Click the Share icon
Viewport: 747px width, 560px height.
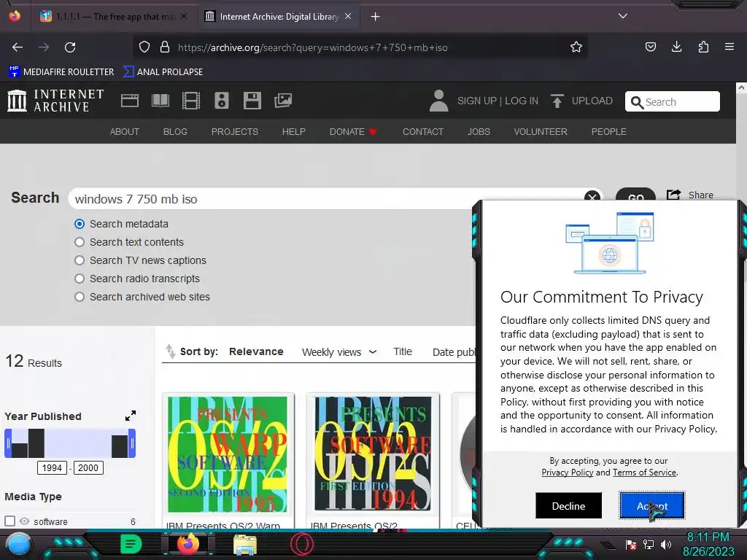[673, 195]
